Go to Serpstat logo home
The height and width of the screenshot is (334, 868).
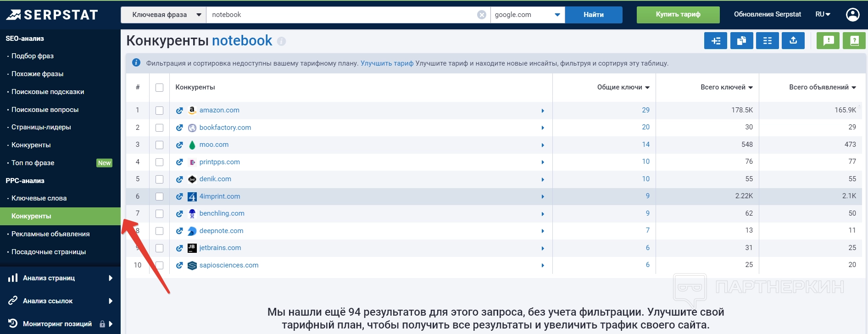click(x=52, y=15)
